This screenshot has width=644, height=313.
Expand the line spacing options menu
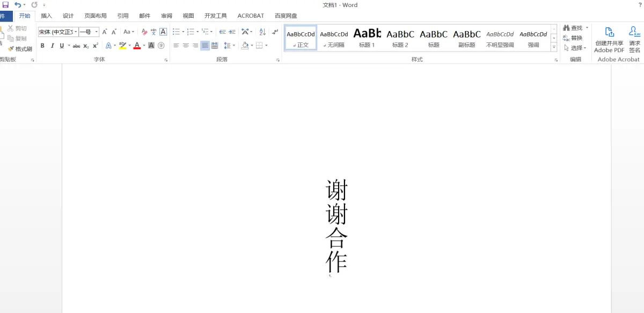click(x=234, y=46)
